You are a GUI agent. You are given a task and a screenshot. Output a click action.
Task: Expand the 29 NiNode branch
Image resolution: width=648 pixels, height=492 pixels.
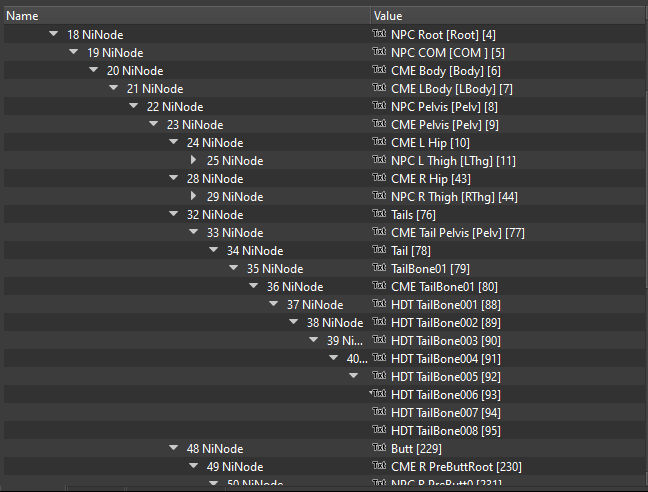pos(193,196)
